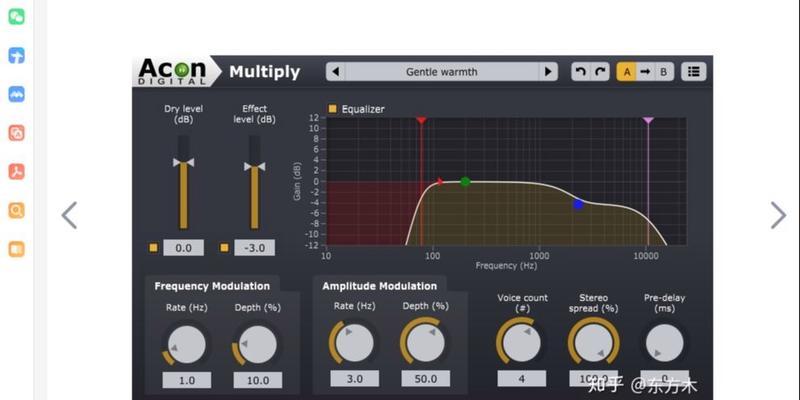
Task: Edit Amplitude Modulation Depth value 50.0
Action: 426,379
